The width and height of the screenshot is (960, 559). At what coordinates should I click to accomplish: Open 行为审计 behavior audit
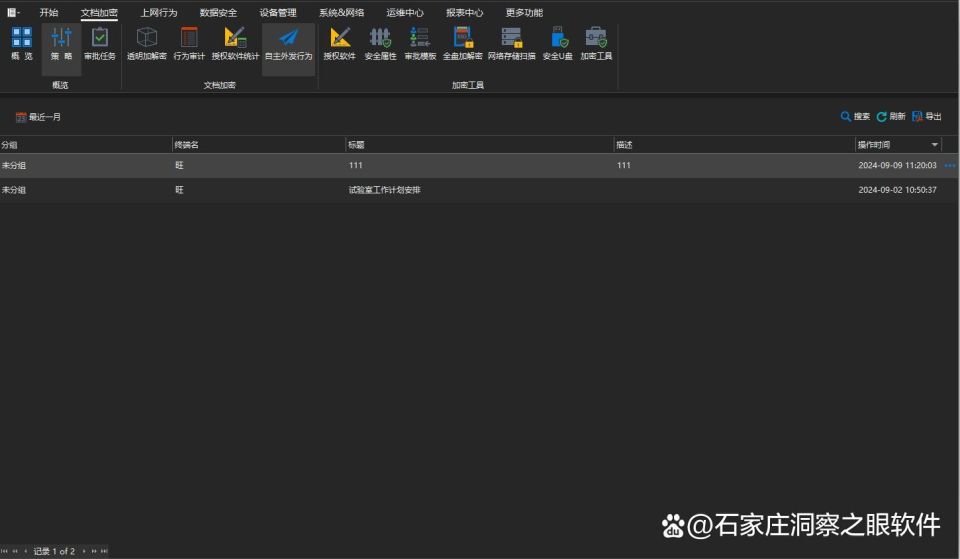tap(189, 43)
